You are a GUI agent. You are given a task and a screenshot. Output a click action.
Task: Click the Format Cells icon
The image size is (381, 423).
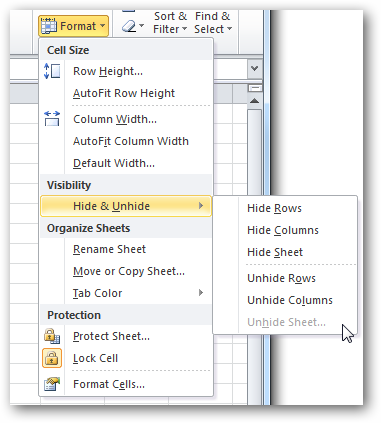coord(52,384)
